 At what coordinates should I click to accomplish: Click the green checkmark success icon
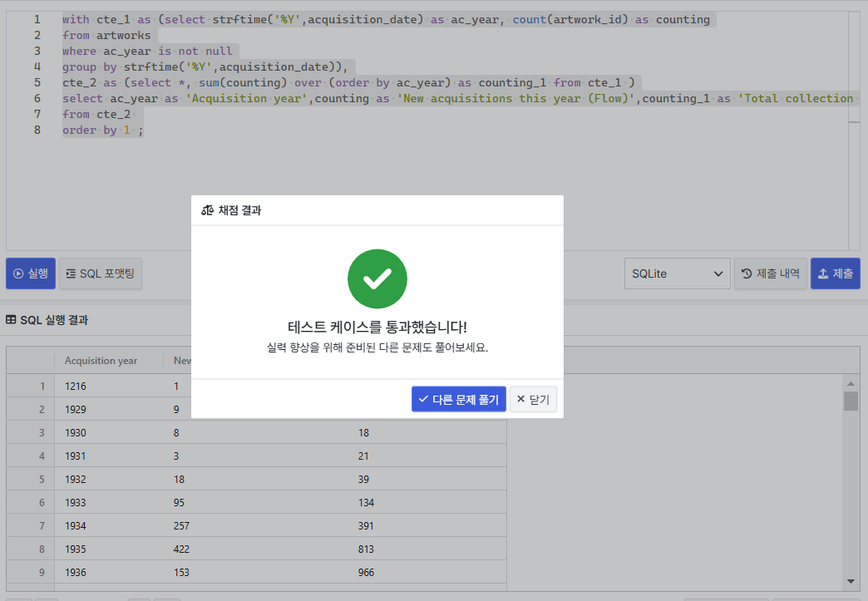point(377,278)
